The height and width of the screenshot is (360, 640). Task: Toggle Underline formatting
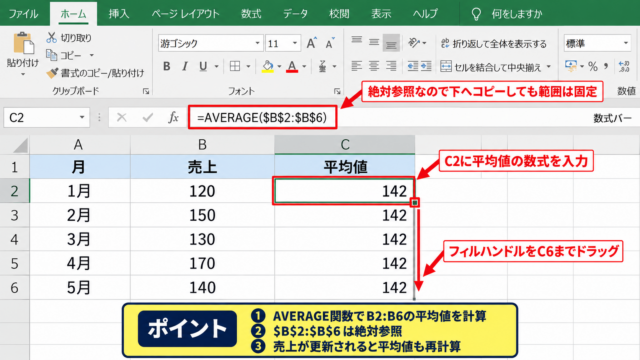point(203,66)
